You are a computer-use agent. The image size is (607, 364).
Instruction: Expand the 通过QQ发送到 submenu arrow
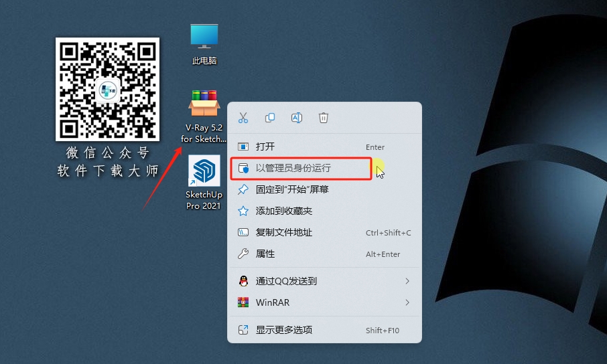[x=407, y=281]
